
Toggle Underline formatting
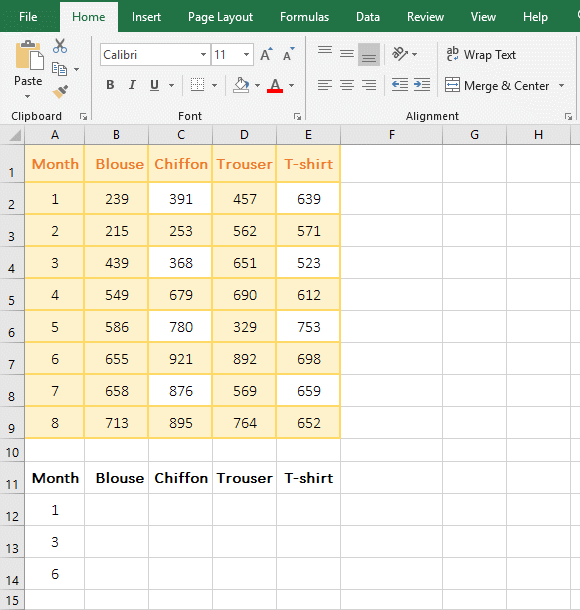click(x=154, y=85)
